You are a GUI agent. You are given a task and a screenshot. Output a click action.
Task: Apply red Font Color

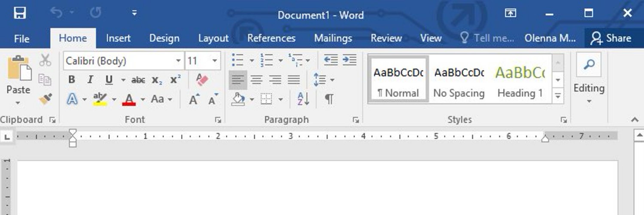click(129, 100)
